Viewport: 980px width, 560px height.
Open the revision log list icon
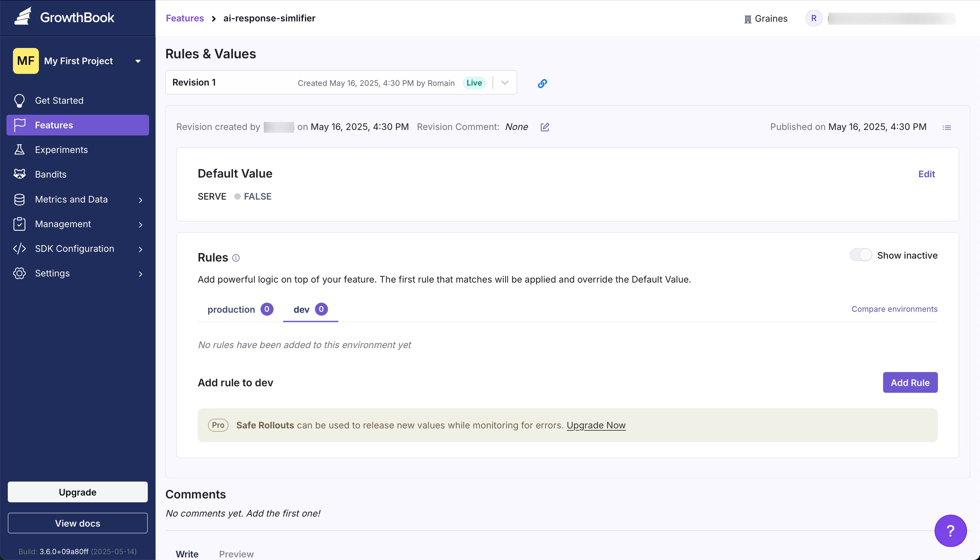coord(947,127)
